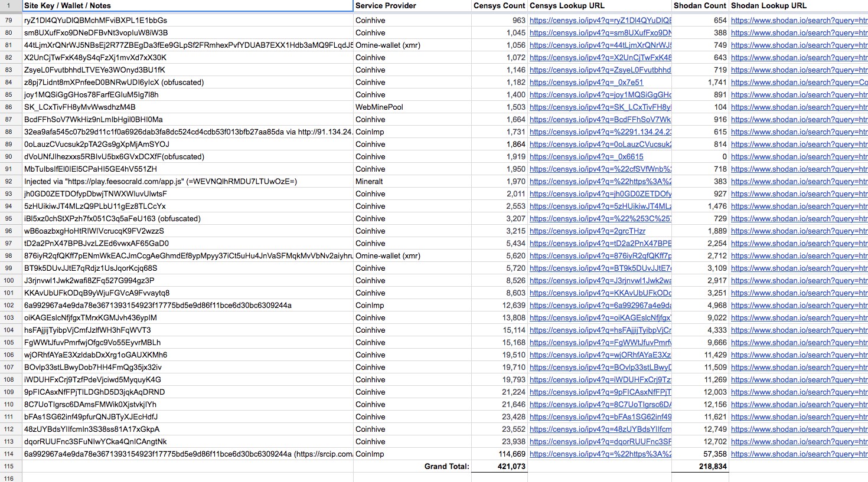868x482 pixels.
Task: Open the Censys link containing 0x6615
Action: click(x=586, y=156)
